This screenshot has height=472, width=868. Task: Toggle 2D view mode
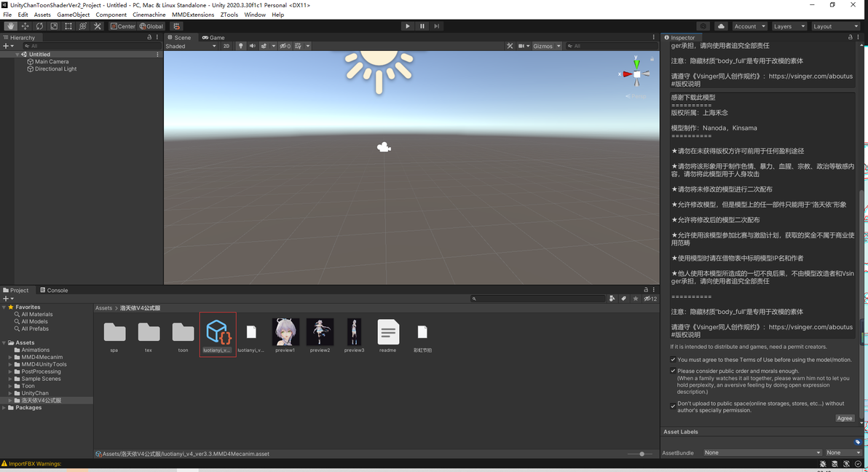[x=226, y=46]
